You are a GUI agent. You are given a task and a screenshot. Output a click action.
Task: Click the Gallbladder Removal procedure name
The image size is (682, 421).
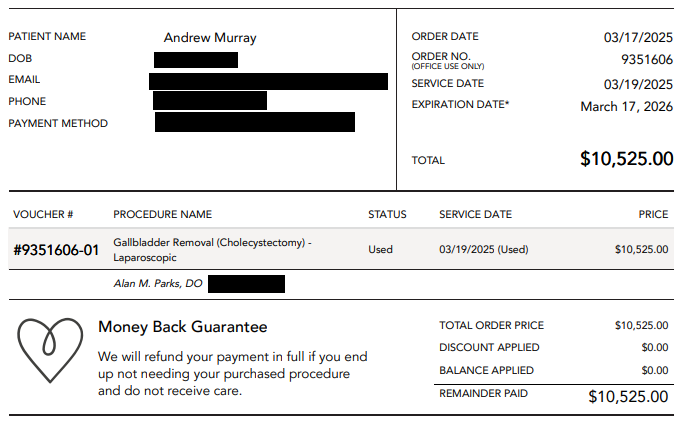point(212,249)
